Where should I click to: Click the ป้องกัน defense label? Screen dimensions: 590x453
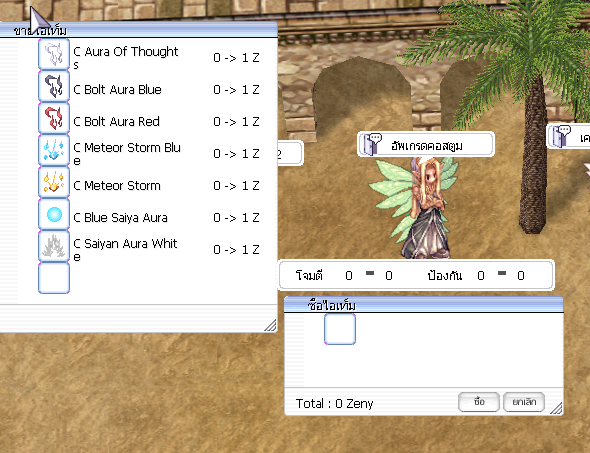pos(445,275)
